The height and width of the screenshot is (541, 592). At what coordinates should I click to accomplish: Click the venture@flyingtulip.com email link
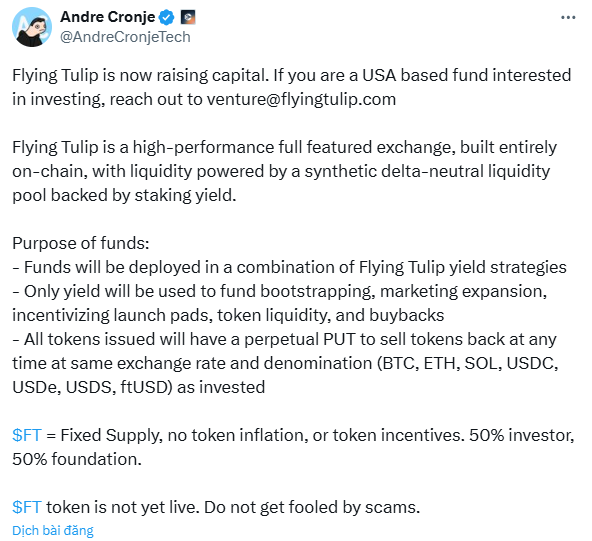pyautogui.click(x=301, y=100)
